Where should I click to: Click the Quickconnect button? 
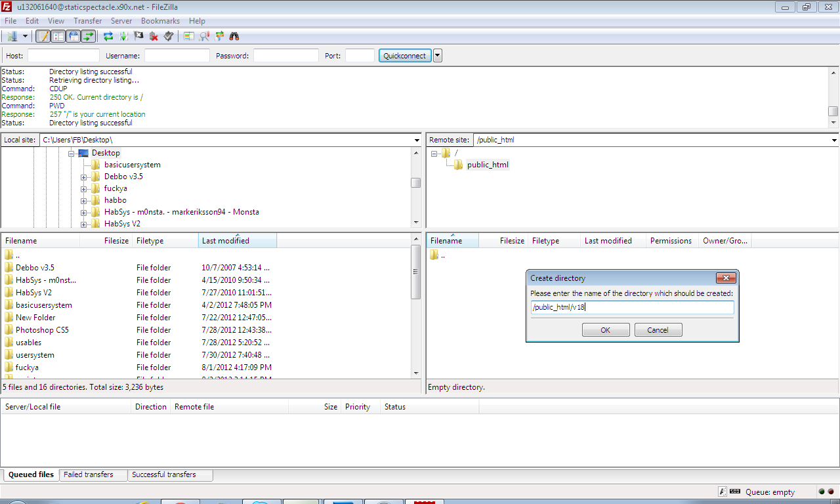click(x=405, y=56)
